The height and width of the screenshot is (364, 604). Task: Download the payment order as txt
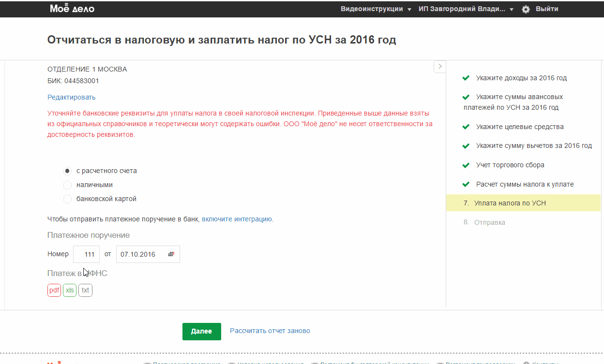coord(85,290)
